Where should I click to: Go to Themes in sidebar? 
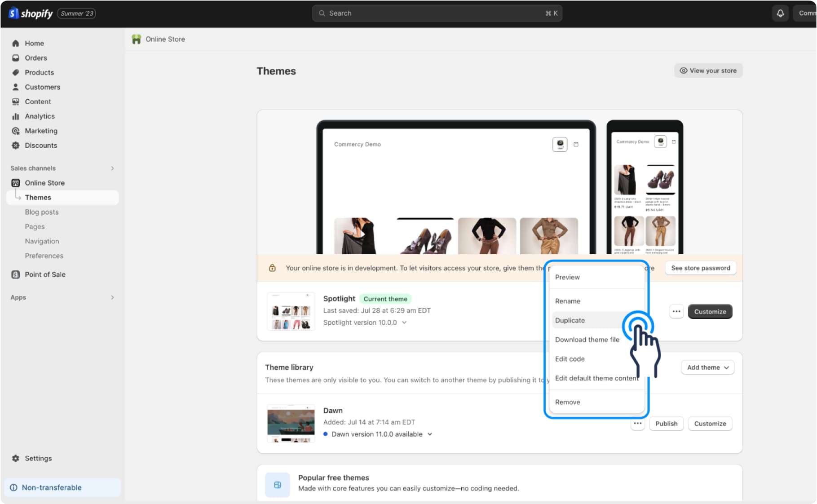(x=62, y=197)
